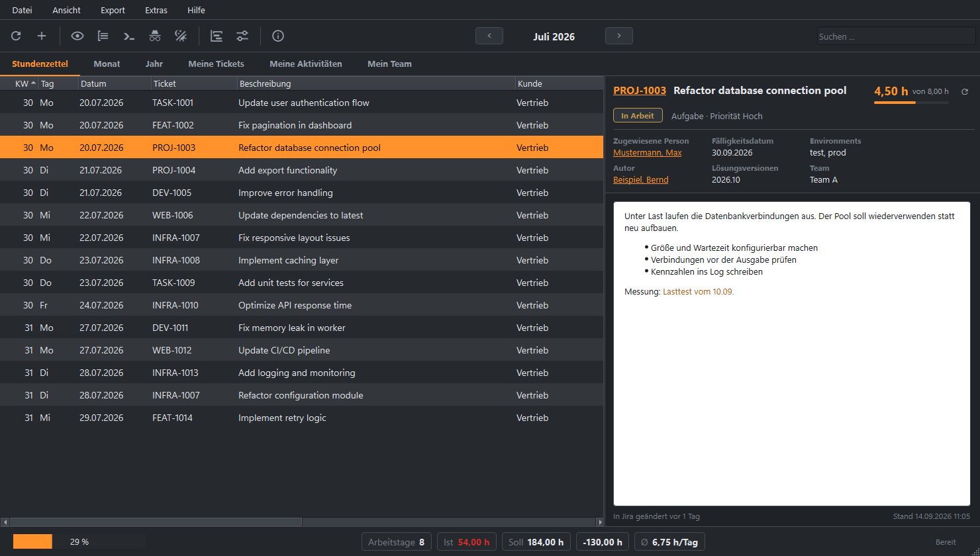This screenshot has height=556, width=980.
Task: Sort by the Ticket column header
Action: [x=194, y=83]
